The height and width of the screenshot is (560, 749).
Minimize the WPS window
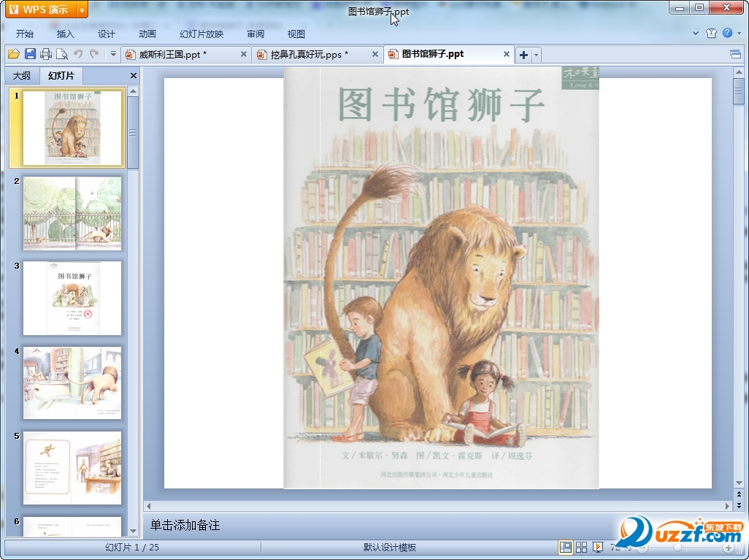[x=679, y=7]
